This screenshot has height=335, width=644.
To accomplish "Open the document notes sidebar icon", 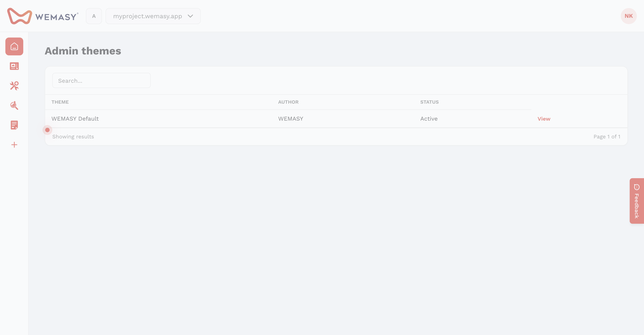I will [x=14, y=125].
